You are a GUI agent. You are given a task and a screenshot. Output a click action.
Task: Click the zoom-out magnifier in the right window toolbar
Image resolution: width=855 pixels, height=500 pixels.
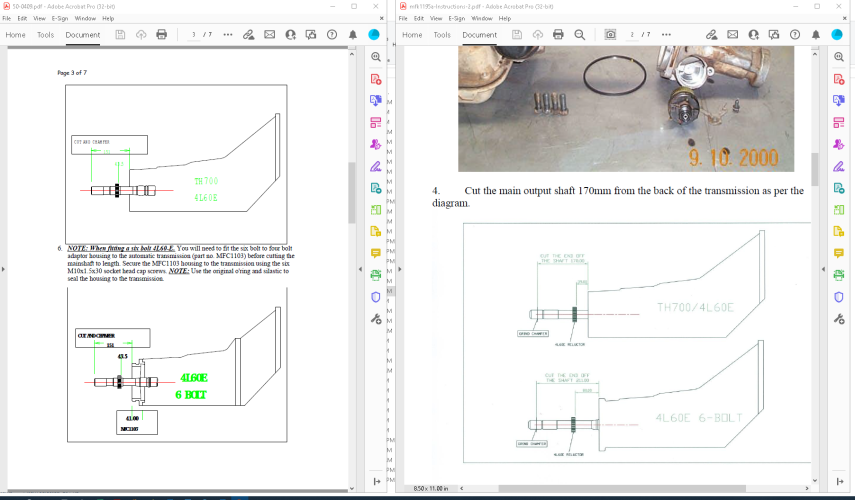click(x=580, y=34)
